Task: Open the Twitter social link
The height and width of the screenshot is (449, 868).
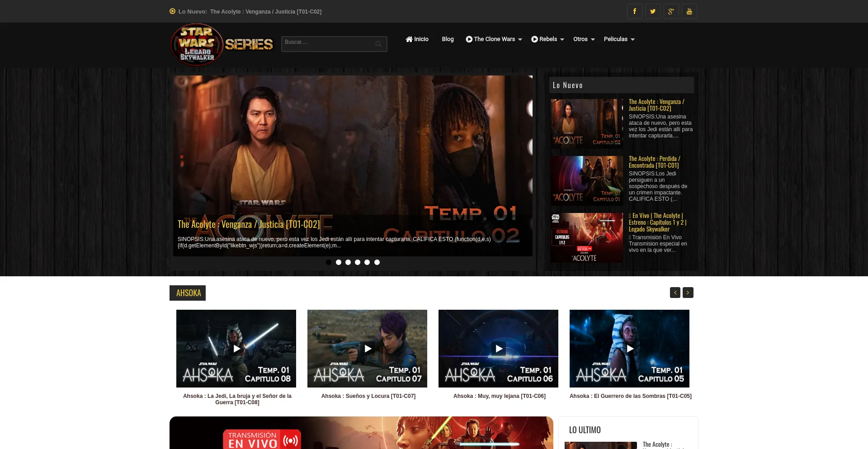Action: click(653, 11)
